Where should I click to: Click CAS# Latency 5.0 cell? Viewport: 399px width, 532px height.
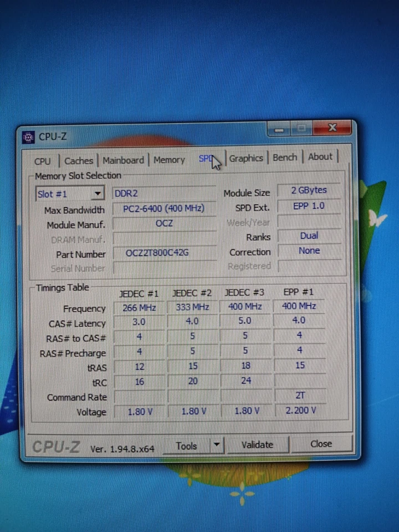[x=245, y=321]
